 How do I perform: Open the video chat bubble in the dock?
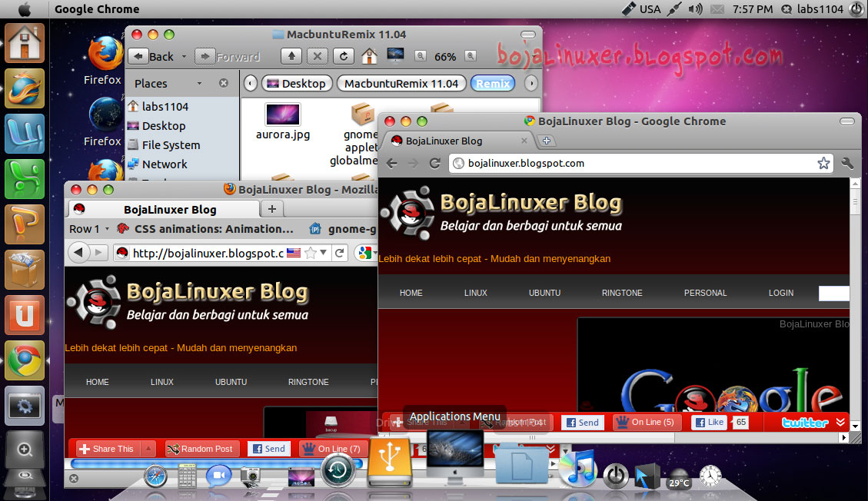pyautogui.click(x=218, y=476)
